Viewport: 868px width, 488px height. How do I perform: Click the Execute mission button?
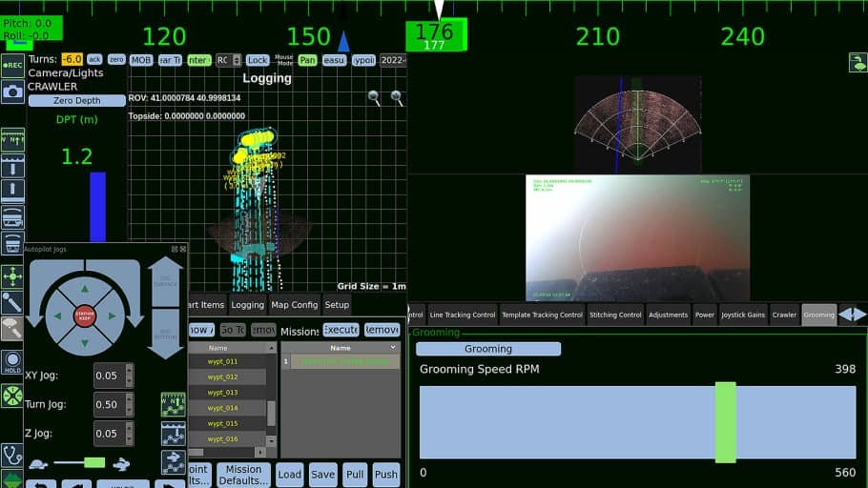coord(341,330)
